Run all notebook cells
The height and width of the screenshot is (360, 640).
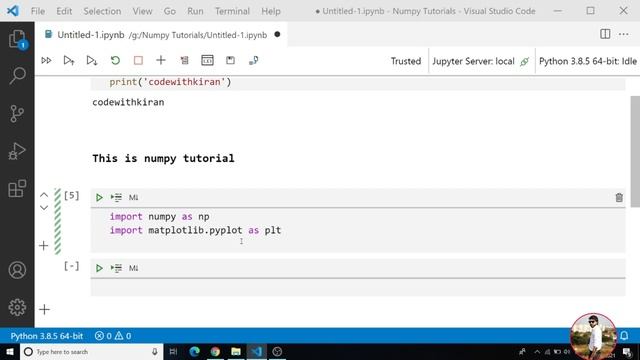coord(46,61)
